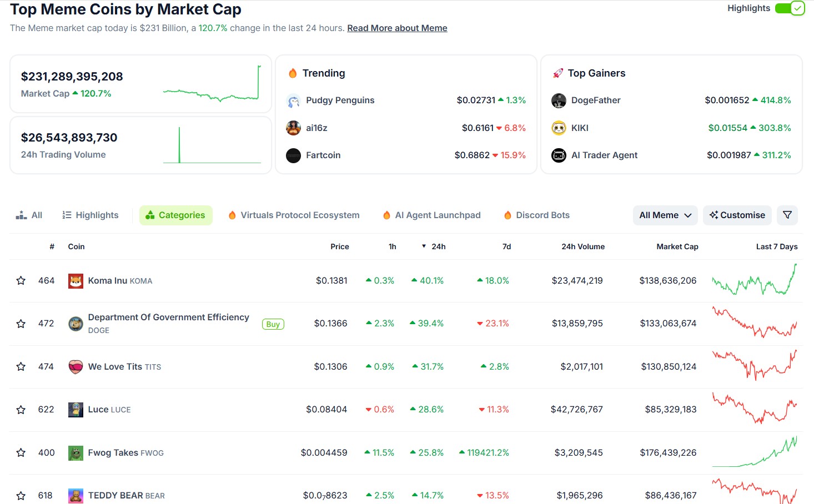The image size is (814, 504).
Task: Click Koma Inu $138,636,206 market cap
Action: (x=668, y=281)
